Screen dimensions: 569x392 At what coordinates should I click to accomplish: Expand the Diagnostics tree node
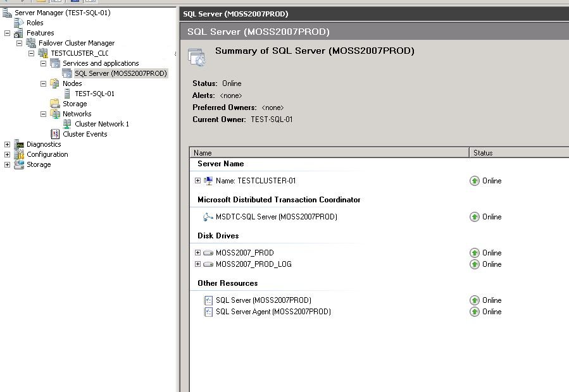[6, 144]
